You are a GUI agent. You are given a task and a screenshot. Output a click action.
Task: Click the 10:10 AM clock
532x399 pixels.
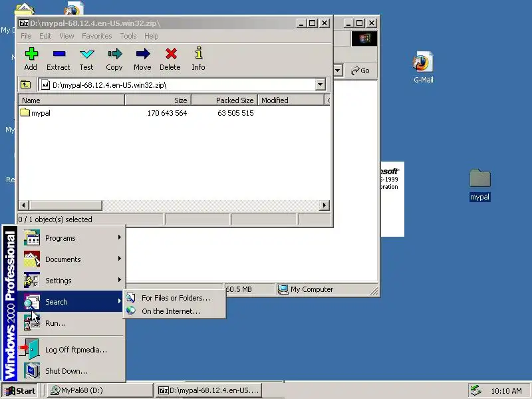pos(506,391)
